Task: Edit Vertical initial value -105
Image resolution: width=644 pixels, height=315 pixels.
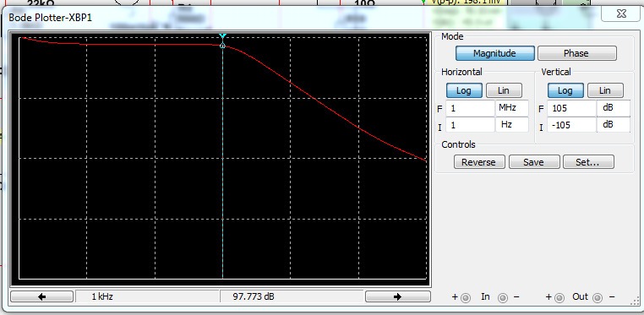Action: 571,125
